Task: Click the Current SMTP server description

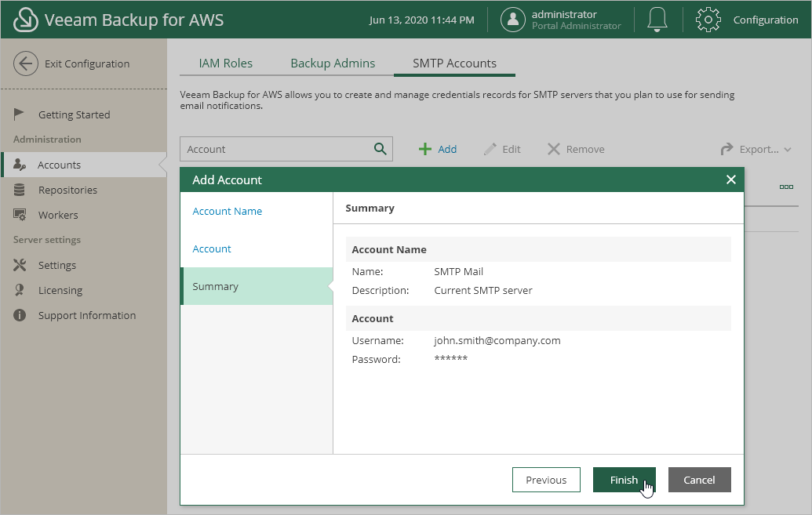Action: (x=483, y=290)
